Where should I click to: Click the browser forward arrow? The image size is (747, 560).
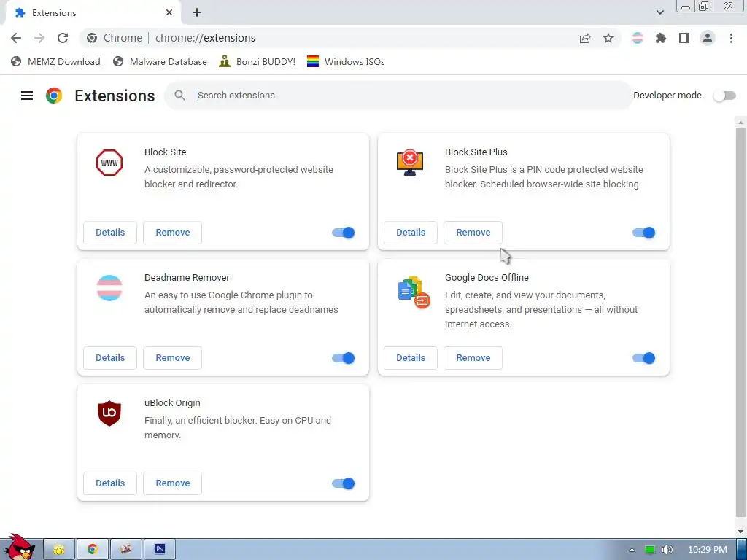pyautogui.click(x=39, y=38)
